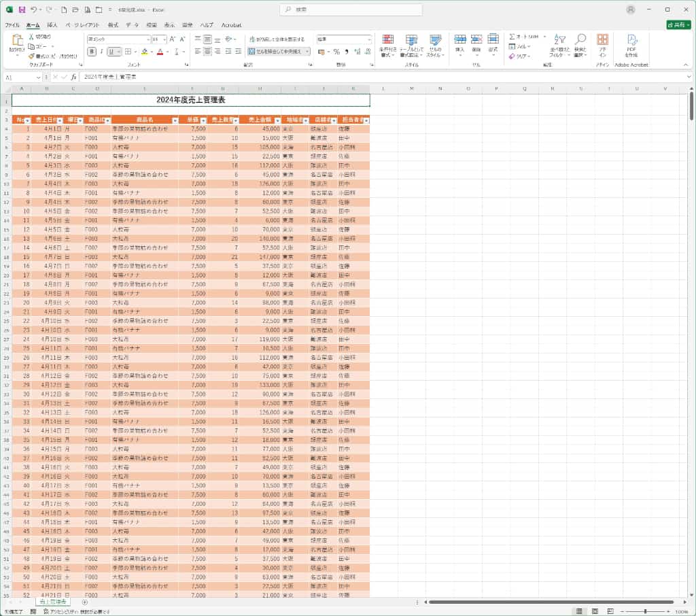Viewport: 696px width, 616px height.
Task: Open the 商品名 column filter dropdown
Action: [174, 120]
